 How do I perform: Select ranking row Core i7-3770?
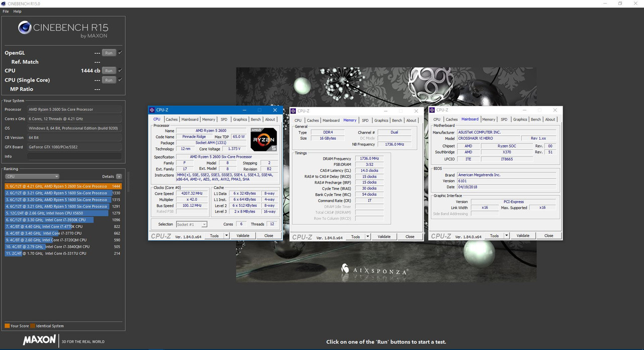(63, 234)
